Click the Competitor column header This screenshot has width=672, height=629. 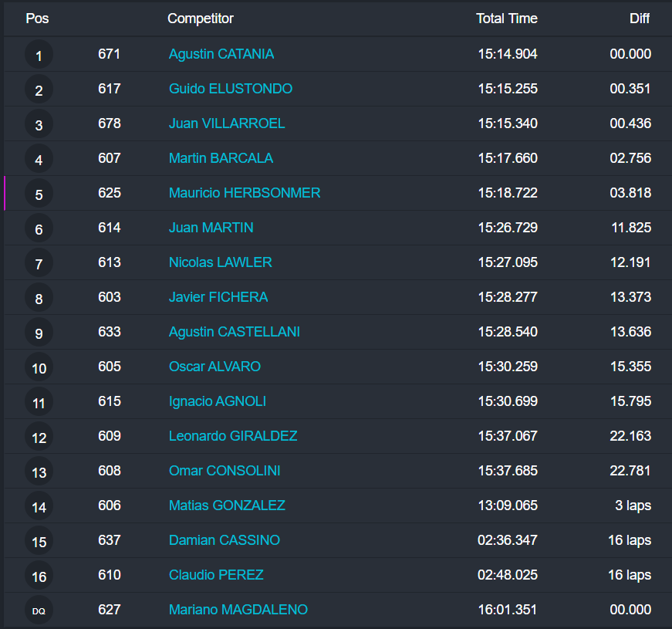click(201, 19)
